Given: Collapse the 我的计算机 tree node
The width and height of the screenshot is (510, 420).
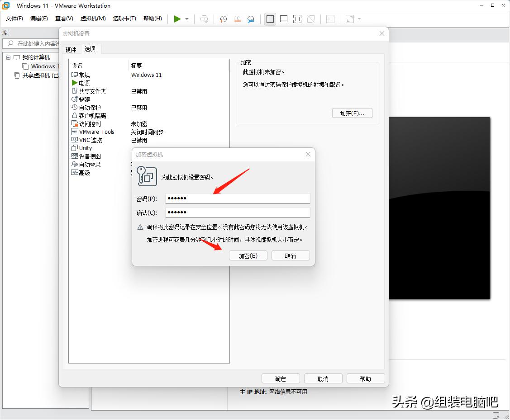Looking at the screenshot, I should tap(8, 58).
